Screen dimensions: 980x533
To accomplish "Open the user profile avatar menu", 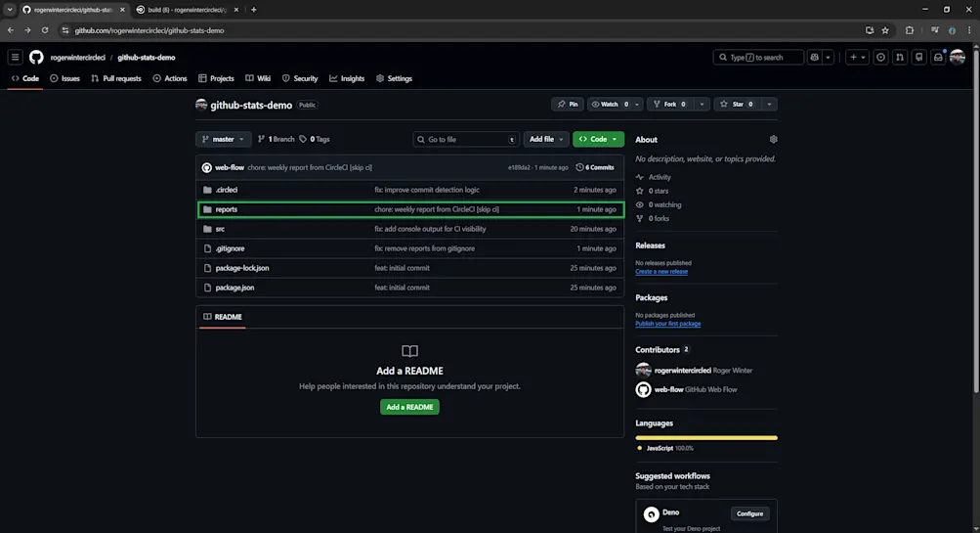I will (x=958, y=57).
